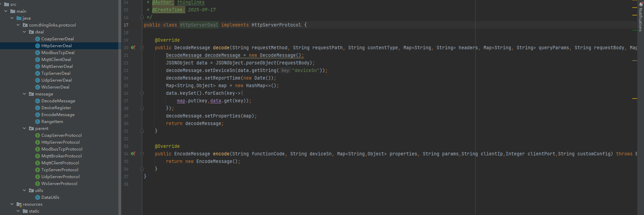Click the implements gutter icon on line 34

pos(133,154)
